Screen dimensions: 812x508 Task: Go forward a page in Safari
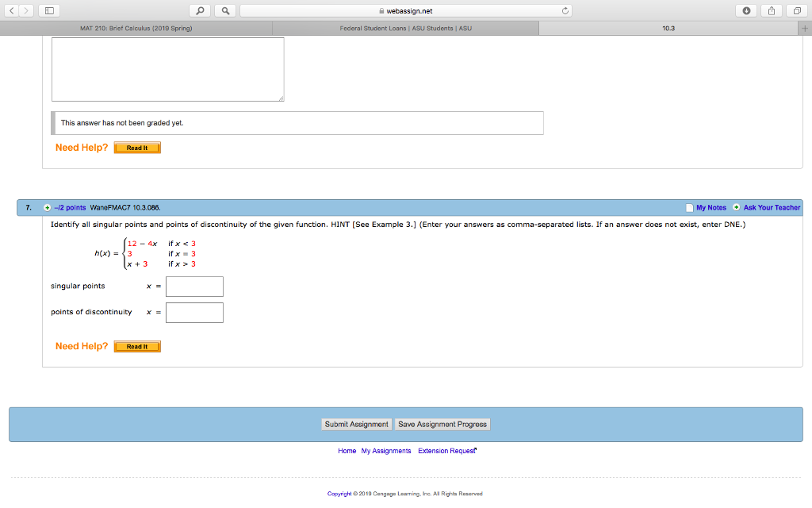click(25, 10)
